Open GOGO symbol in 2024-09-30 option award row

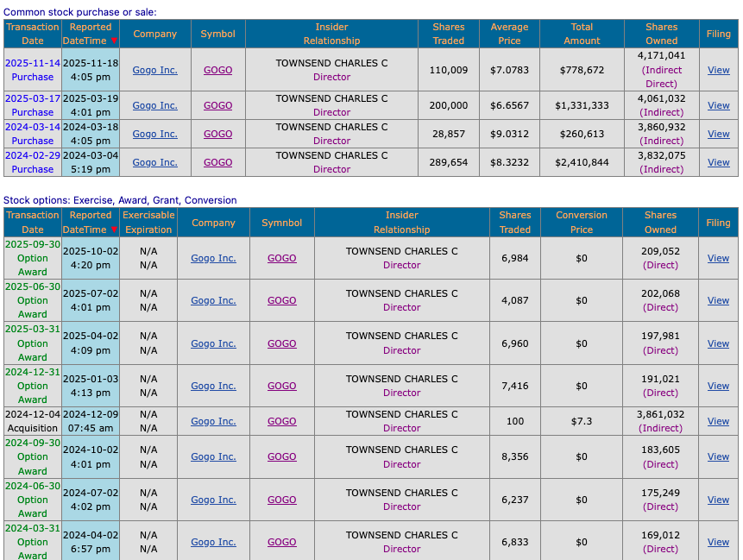[x=282, y=456]
